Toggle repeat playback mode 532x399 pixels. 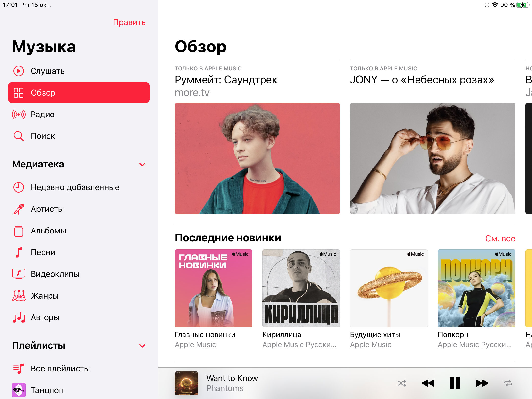[x=508, y=383]
